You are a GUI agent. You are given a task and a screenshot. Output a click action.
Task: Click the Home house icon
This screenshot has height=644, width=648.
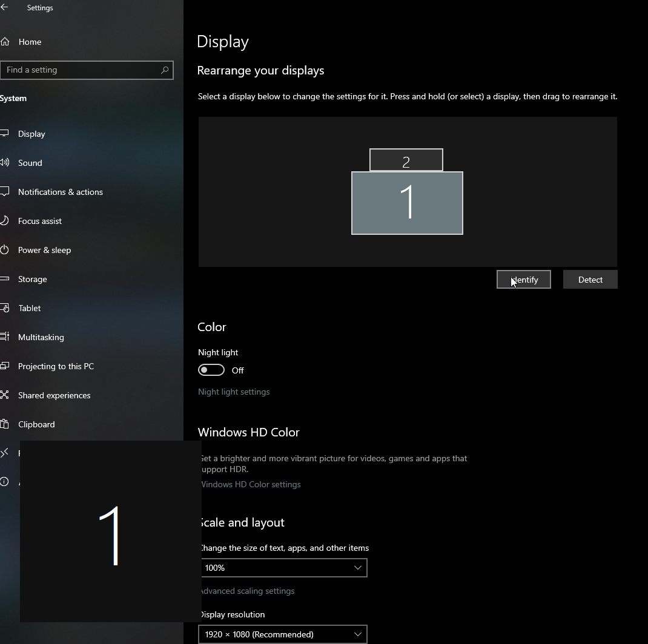[x=5, y=41]
